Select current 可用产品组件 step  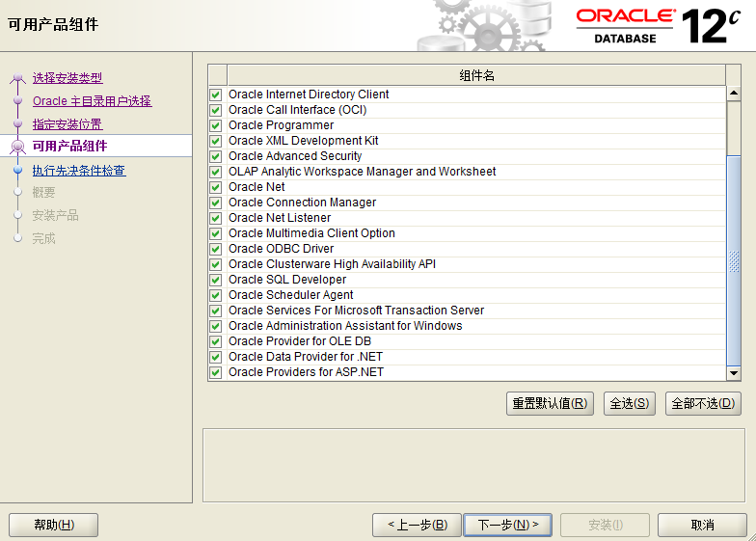69,146
